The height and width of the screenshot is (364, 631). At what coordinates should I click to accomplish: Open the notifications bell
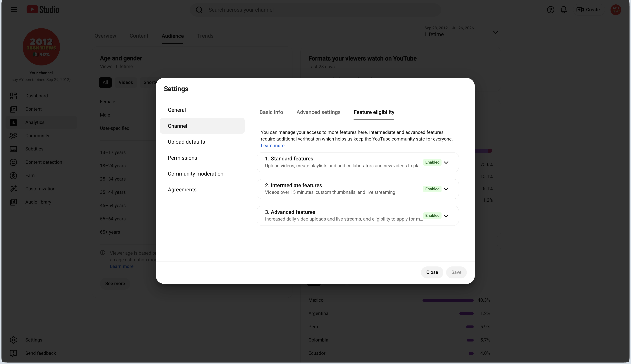click(x=564, y=10)
